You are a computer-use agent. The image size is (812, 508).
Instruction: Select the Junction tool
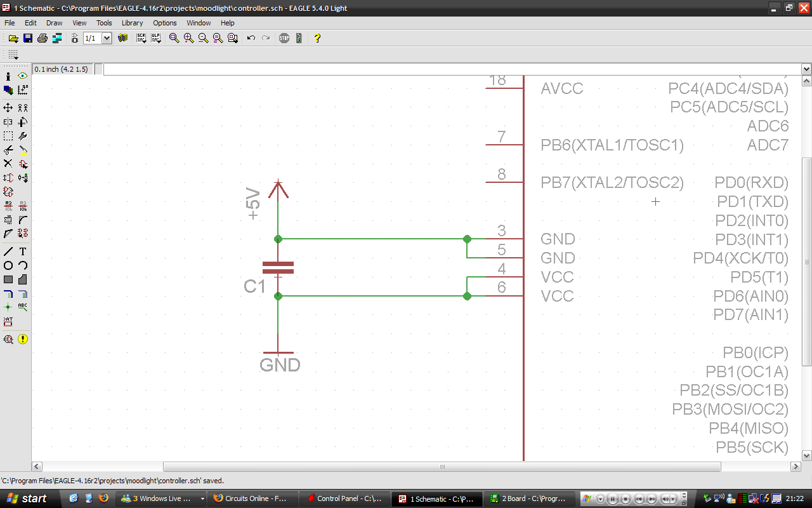(x=8, y=307)
